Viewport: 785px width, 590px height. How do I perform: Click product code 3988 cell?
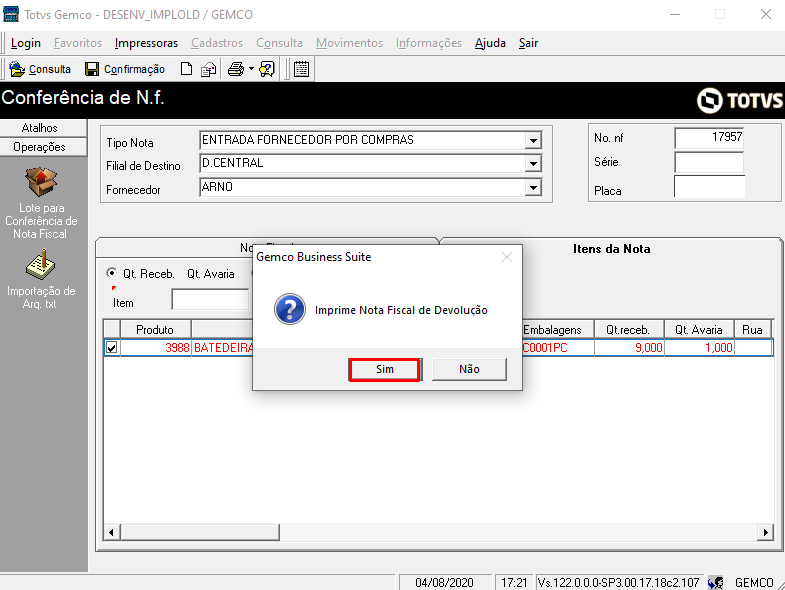click(155, 348)
